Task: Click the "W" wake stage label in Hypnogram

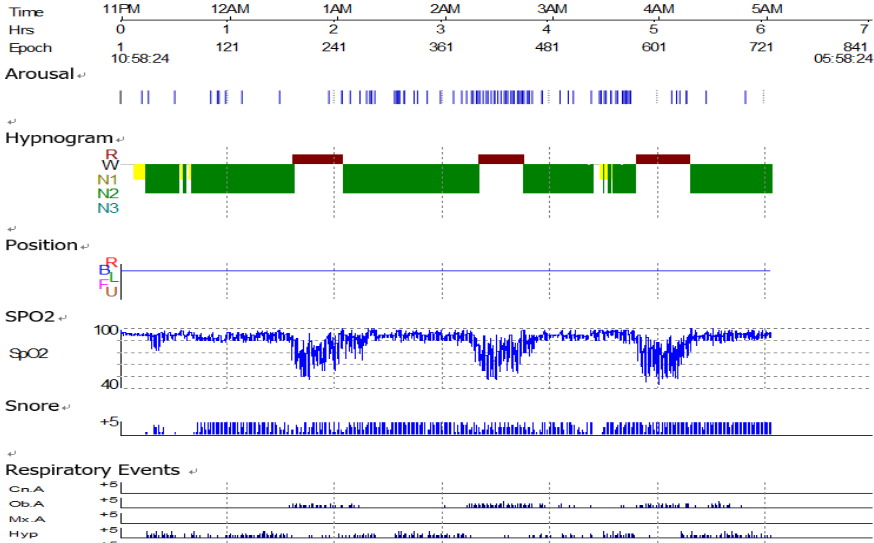Action: tap(110, 165)
